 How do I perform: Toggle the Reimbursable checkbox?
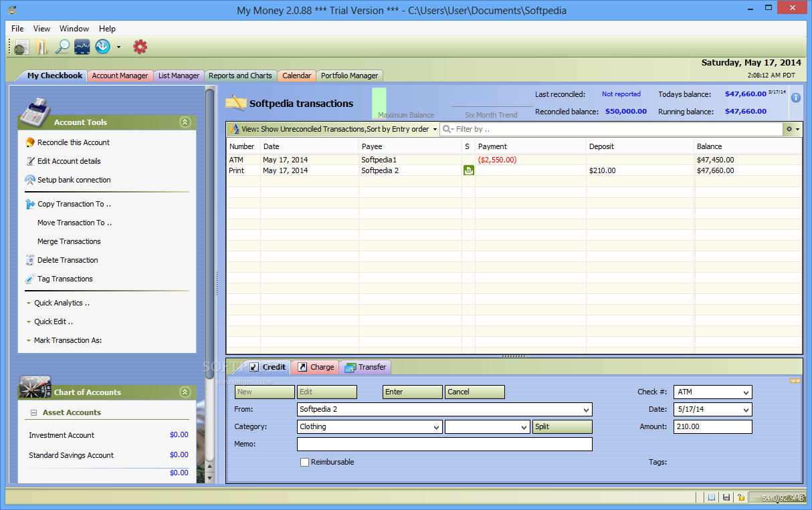pyautogui.click(x=304, y=462)
